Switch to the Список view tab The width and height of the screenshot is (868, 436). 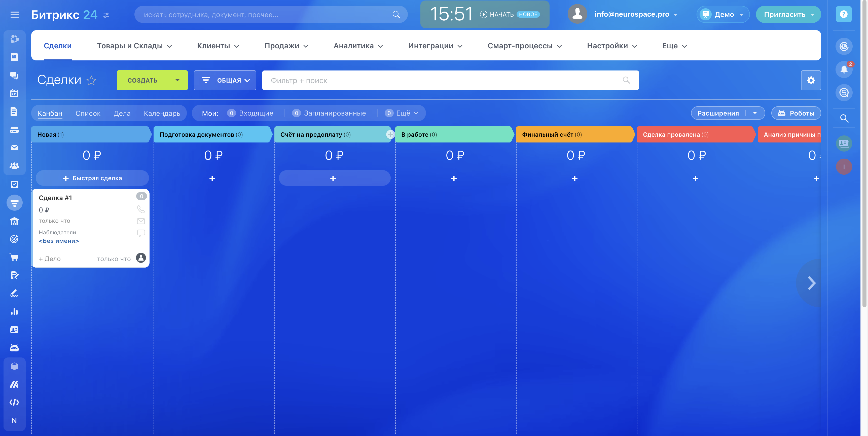[88, 113]
